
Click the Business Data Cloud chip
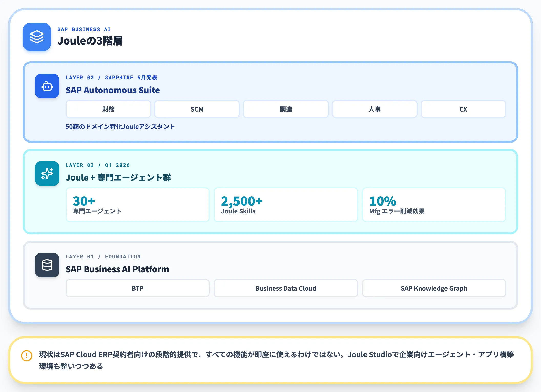click(286, 288)
